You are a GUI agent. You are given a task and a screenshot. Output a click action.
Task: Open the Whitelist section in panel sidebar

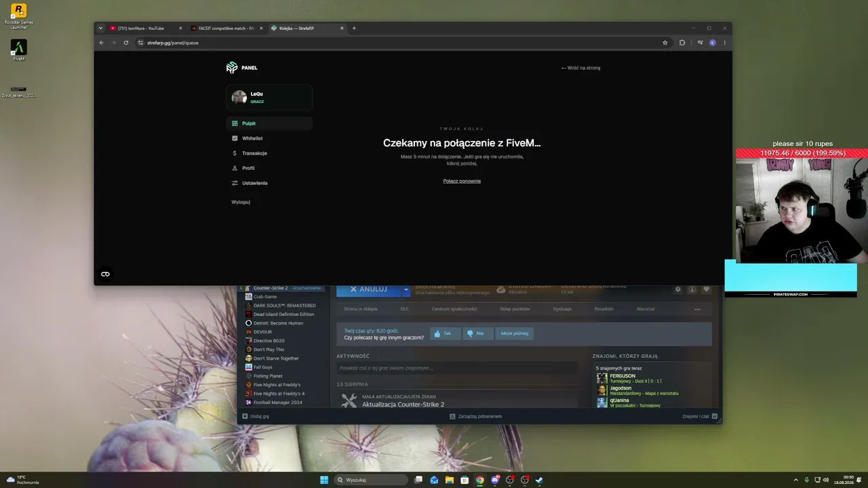pos(269,138)
